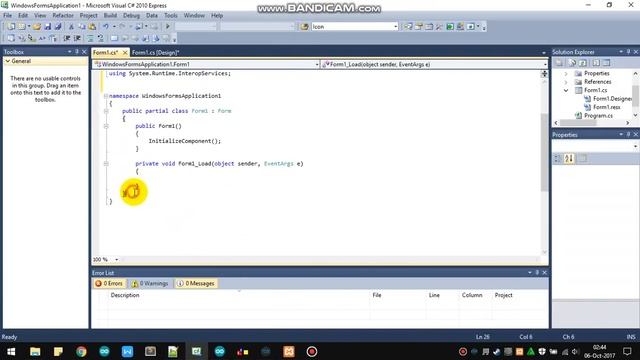Viewport: 640px width, 360px height.
Task: Open Google Chrome from the taskbar
Action: coord(81,351)
